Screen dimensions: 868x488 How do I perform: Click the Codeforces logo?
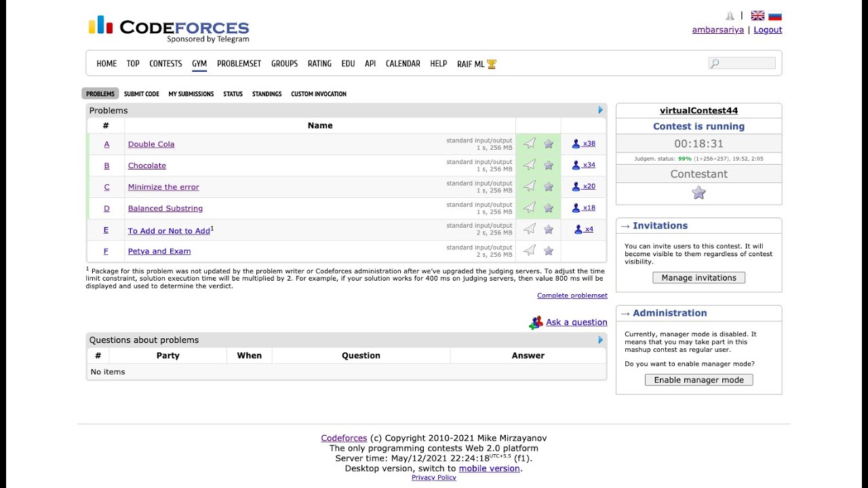(169, 29)
